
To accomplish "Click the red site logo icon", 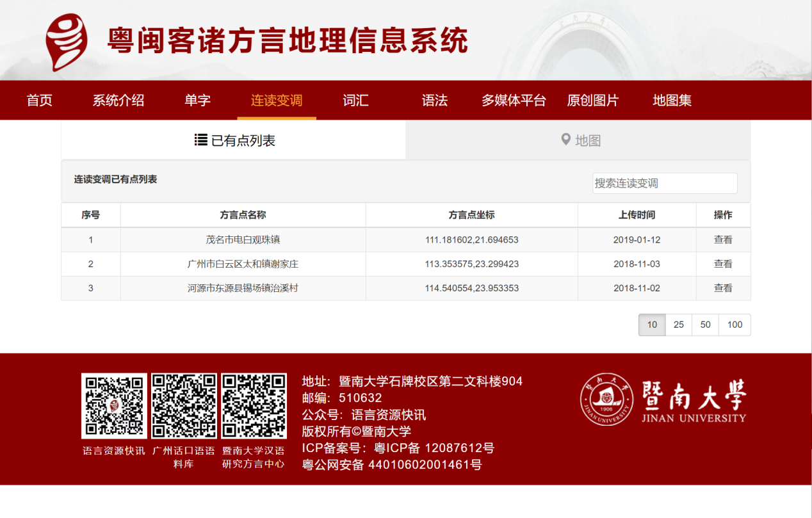I will [x=66, y=41].
